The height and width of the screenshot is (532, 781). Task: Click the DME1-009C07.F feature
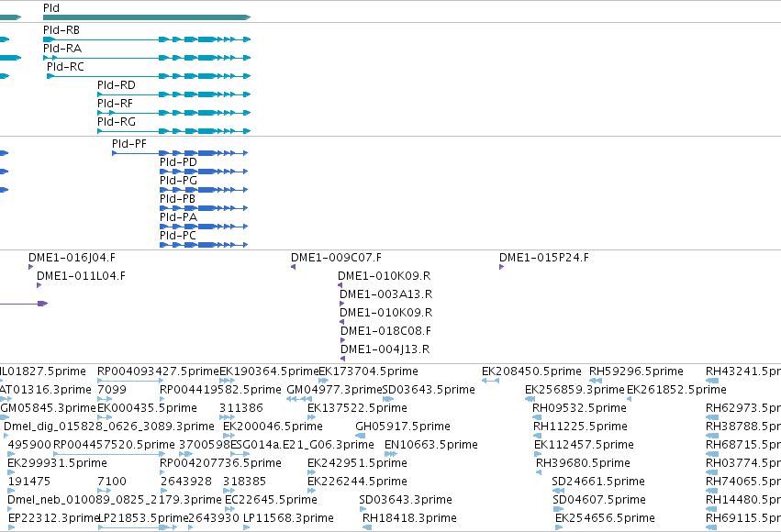(294, 267)
